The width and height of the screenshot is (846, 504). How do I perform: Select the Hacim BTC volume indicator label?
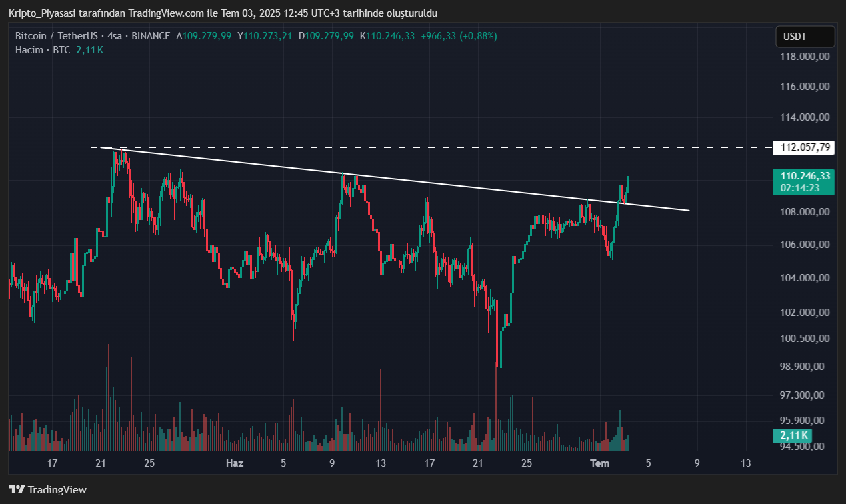click(43, 50)
